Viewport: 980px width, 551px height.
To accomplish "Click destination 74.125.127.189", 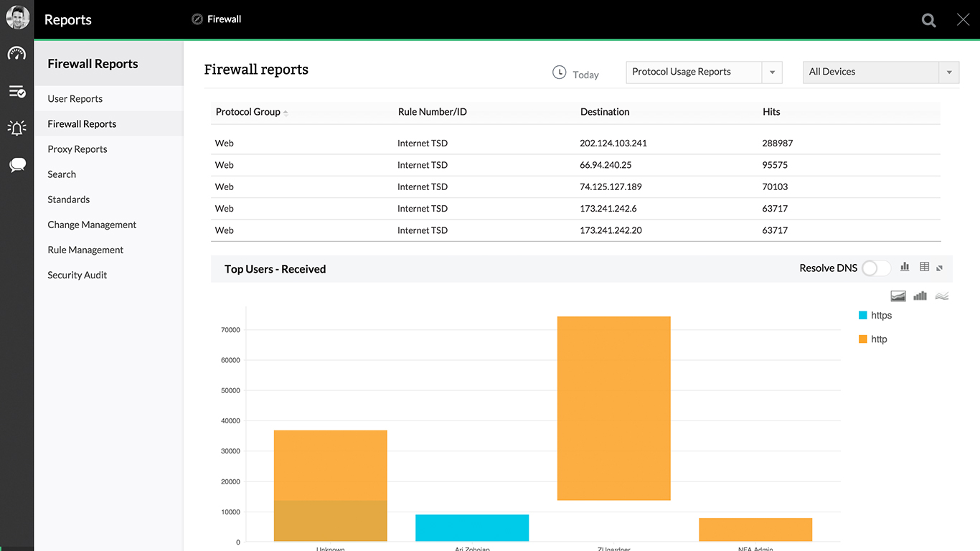I will pyautogui.click(x=611, y=187).
